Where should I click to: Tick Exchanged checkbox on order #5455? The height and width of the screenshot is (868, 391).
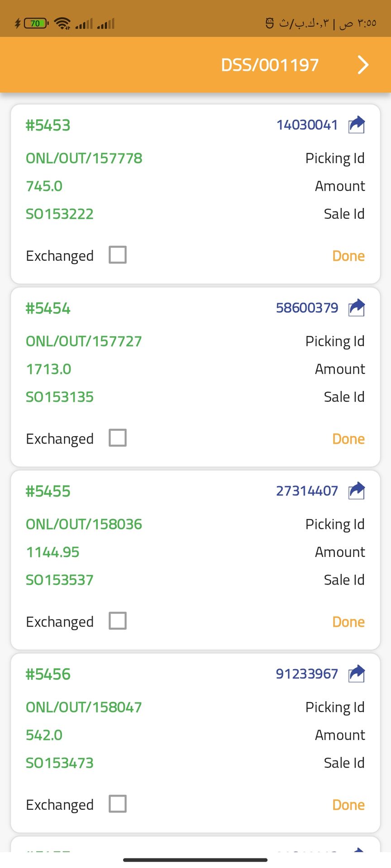pos(118,621)
